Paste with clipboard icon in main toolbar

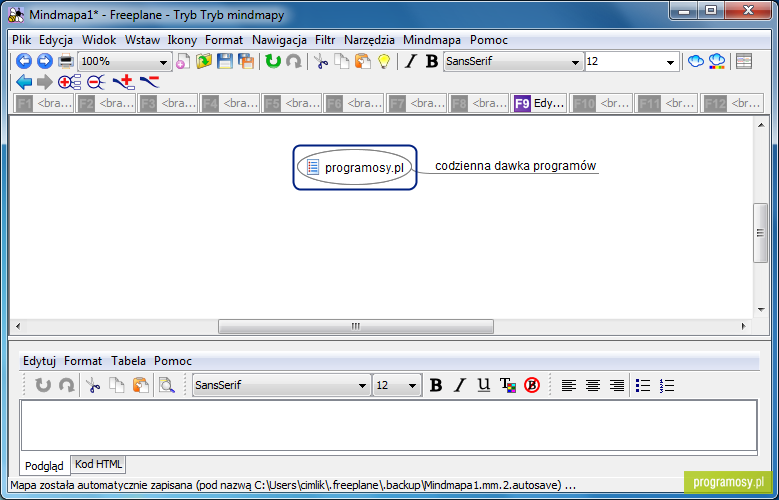coord(363,62)
